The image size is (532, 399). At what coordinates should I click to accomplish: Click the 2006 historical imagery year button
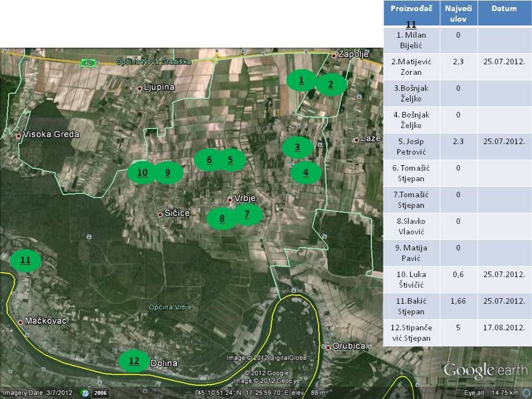point(100,392)
